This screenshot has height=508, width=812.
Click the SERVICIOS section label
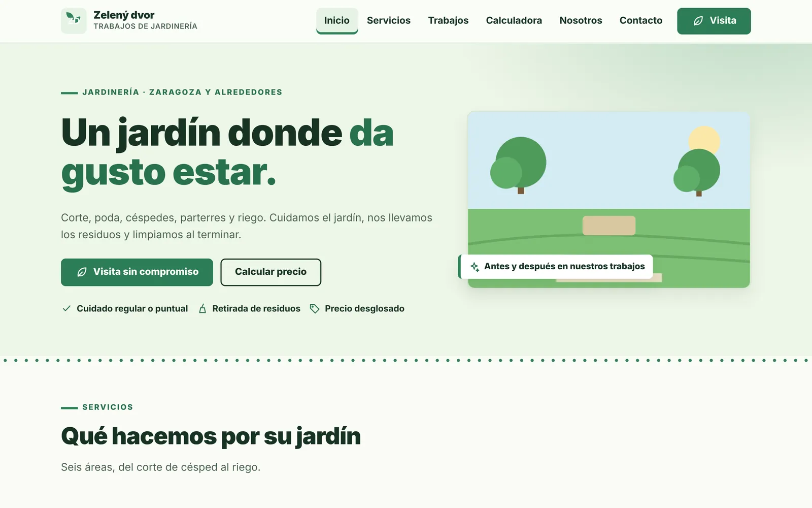point(108,407)
